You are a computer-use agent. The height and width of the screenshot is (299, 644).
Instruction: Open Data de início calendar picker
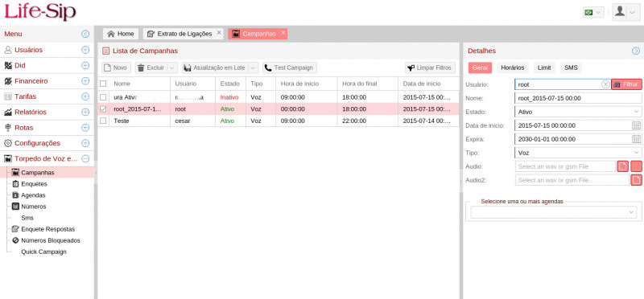point(636,125)
